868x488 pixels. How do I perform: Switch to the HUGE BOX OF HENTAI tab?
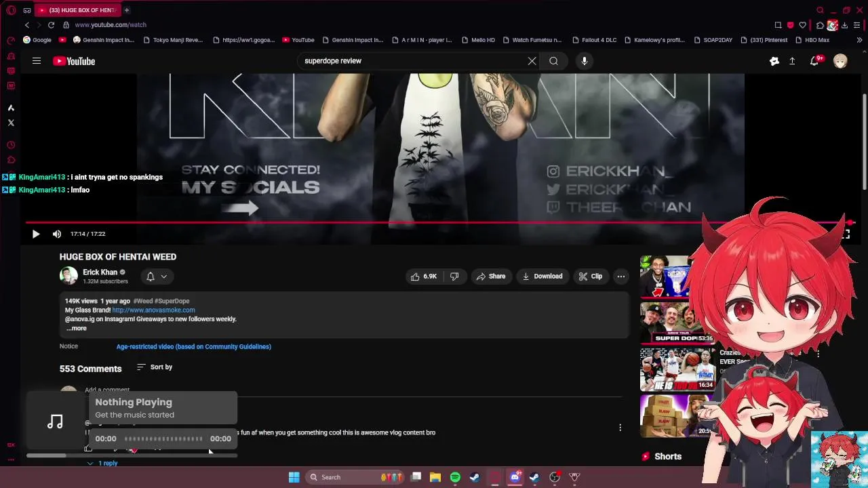click(78, 10)
